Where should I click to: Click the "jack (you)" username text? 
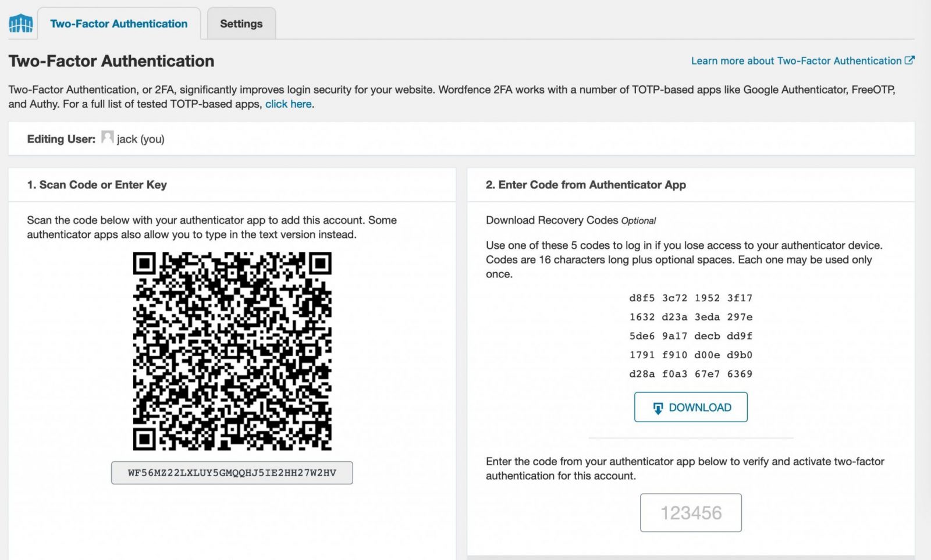pos(141,139)
